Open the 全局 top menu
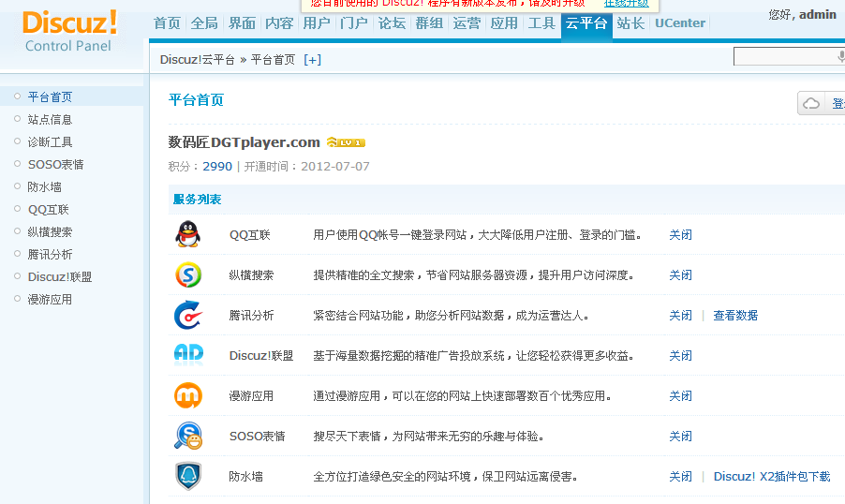The height and width of the screenshot is (504, 845). tap(204, 23)
